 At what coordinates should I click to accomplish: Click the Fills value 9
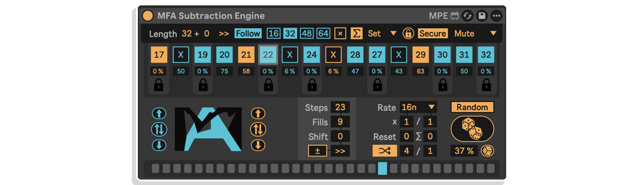[x=340, y=122]
